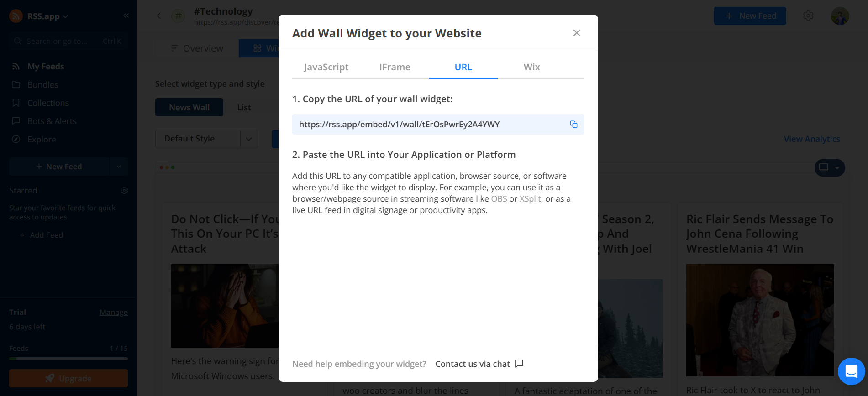
Task: Collapse the sidebar with double-chevron icon
Action: point(126,16)
